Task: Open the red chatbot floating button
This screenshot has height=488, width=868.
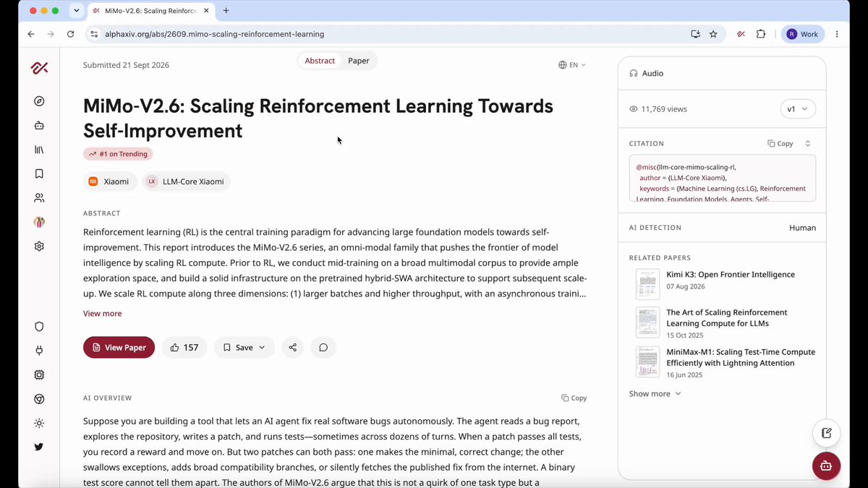Action: [x=826, y=466]
